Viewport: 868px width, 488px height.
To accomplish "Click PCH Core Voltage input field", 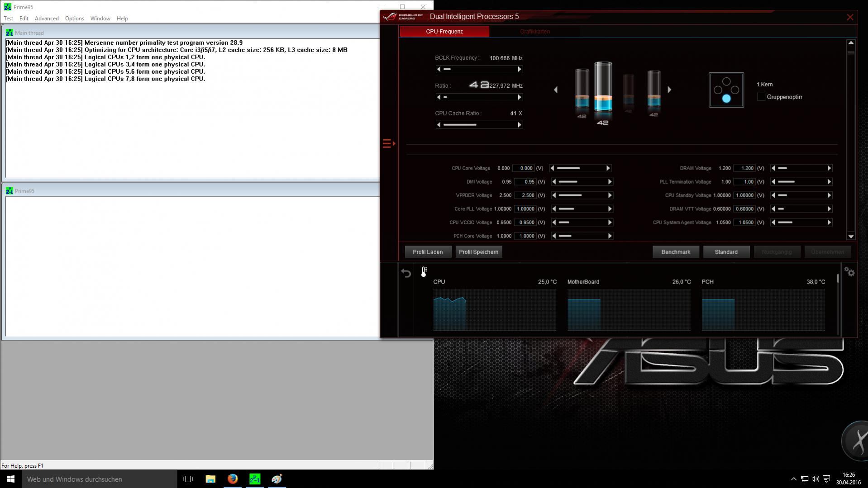I will [525, 236].
